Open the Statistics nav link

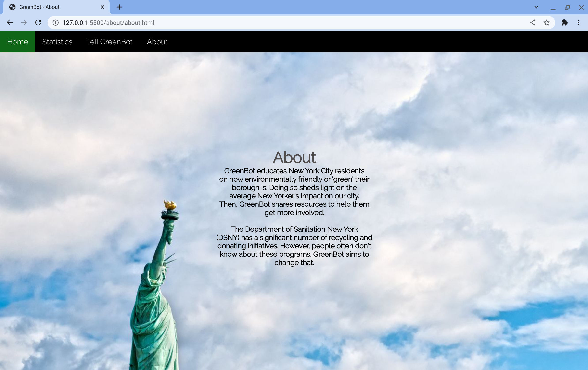(57, 42)
